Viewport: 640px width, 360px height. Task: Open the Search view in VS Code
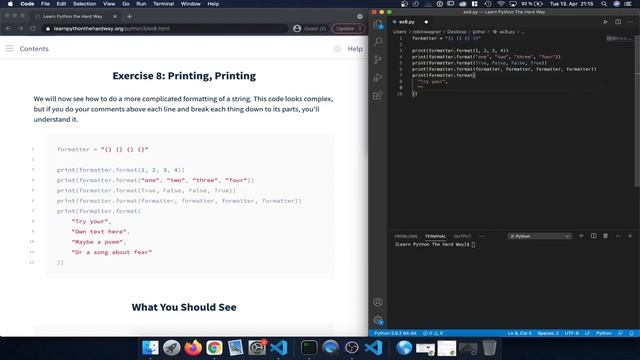click(378, 42)
